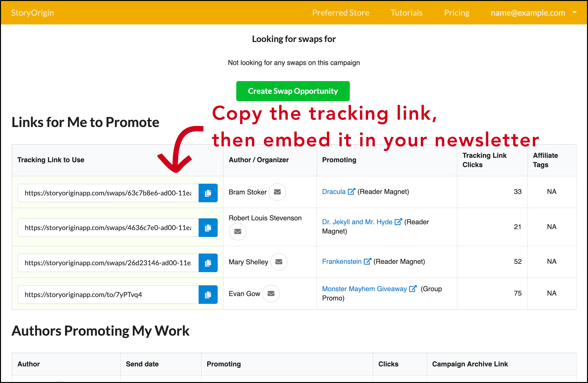Click Create Swap Opportunity
Viewport: 588px width, 383px height.
[x=293, y=91]
